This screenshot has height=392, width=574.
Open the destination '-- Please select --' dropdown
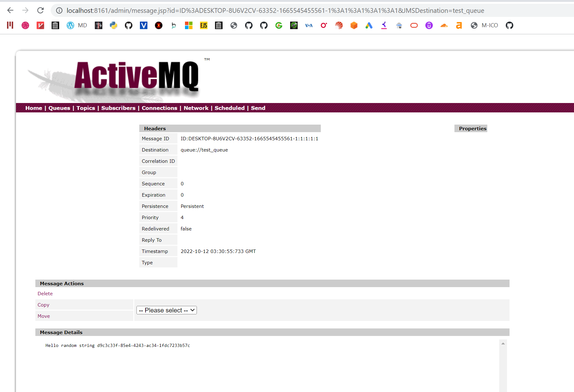pos(166,310)
